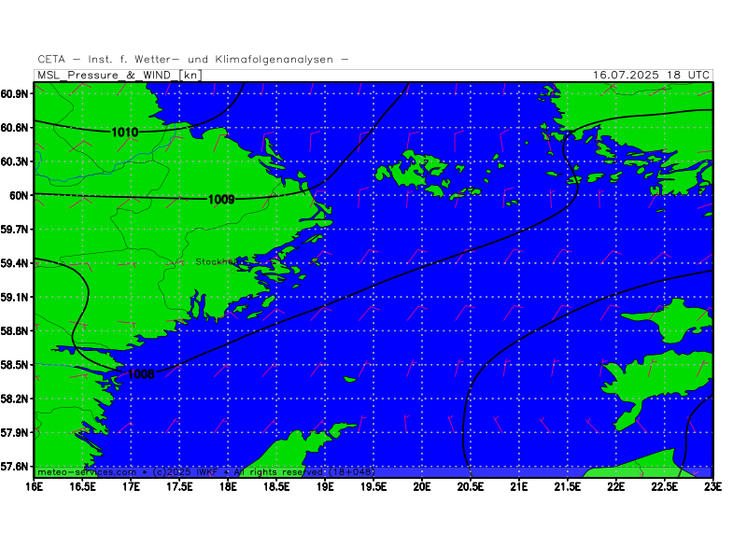Click the 16E longitude label
Screen dimensions: 747x560
click(x=35, y=486)
